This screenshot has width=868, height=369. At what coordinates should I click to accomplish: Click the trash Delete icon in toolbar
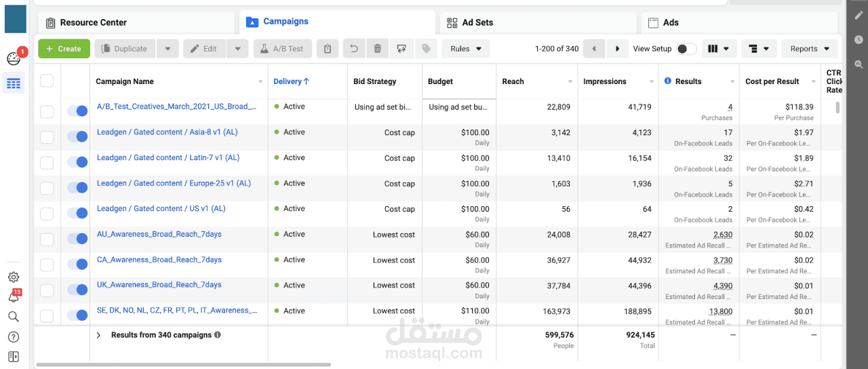point(378,49)
